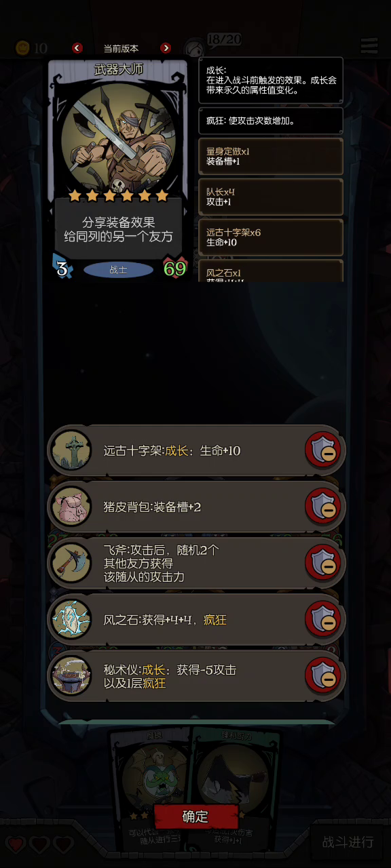Click the flying axe (飞斧) equipment icon
Screen dimensions: 391x868
pos(71,563)
